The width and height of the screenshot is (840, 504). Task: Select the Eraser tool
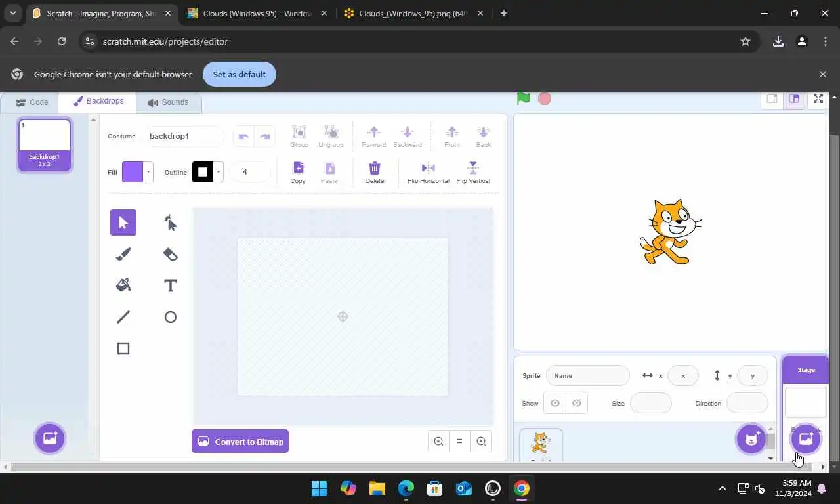(171, 254)
